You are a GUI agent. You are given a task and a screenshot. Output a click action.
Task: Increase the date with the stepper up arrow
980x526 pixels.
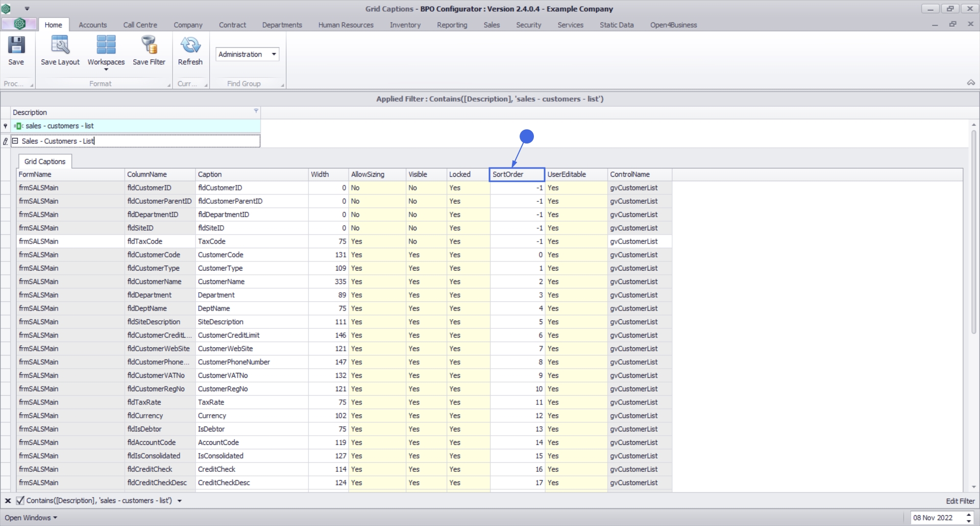969,515
